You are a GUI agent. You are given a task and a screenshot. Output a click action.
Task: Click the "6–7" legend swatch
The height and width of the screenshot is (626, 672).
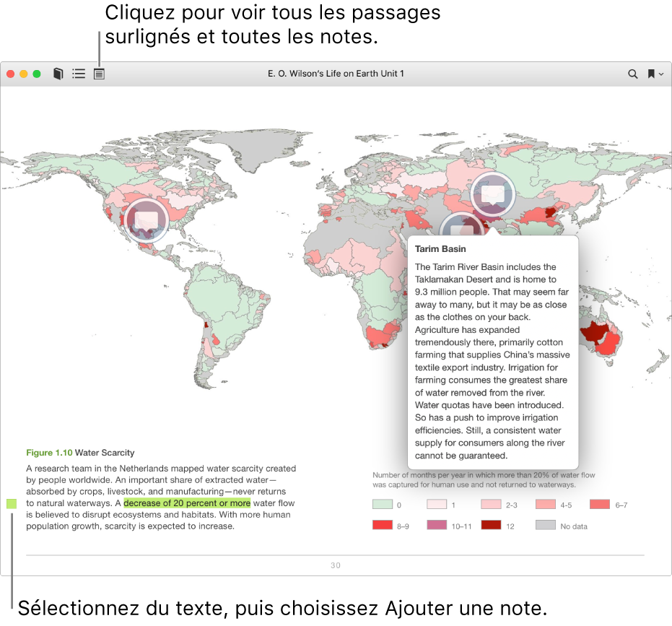pos(600,504)
